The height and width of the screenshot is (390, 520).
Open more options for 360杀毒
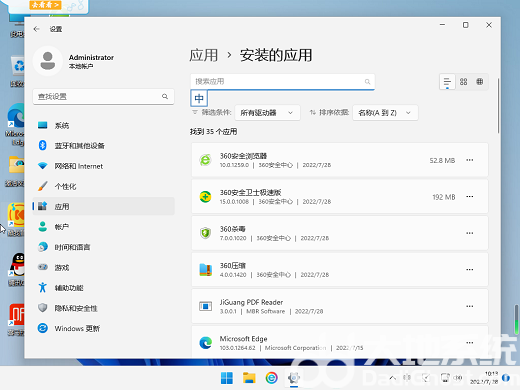click(x=470, y=233)
